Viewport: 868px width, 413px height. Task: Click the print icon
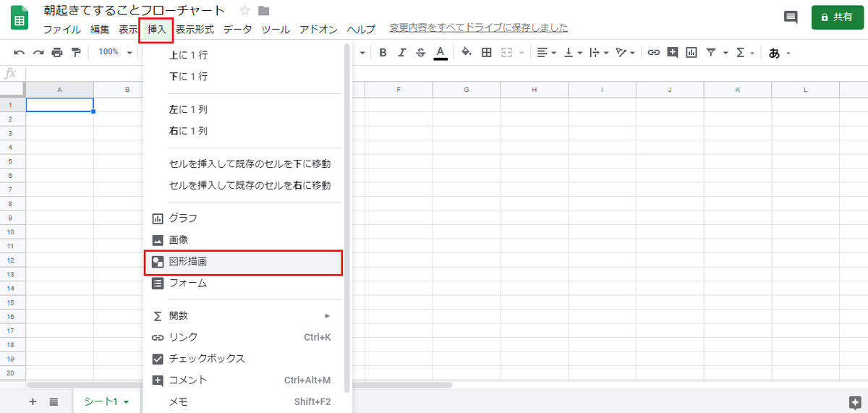click(57, 52)
